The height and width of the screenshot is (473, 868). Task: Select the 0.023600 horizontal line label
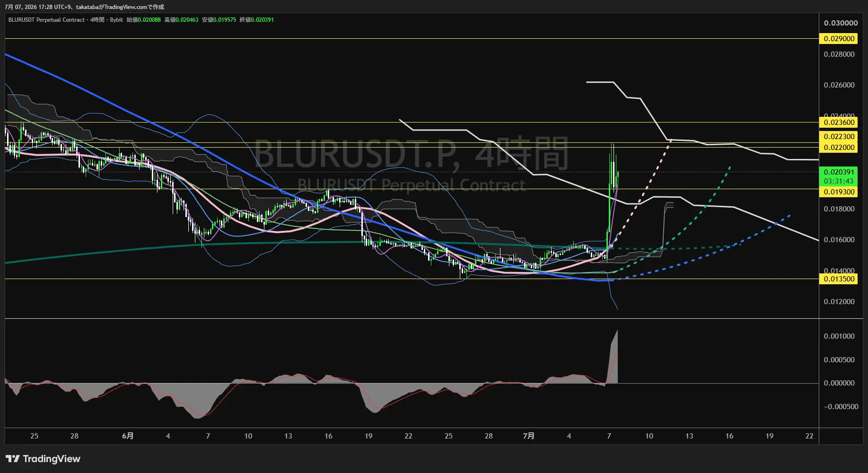tap(839, 123)
